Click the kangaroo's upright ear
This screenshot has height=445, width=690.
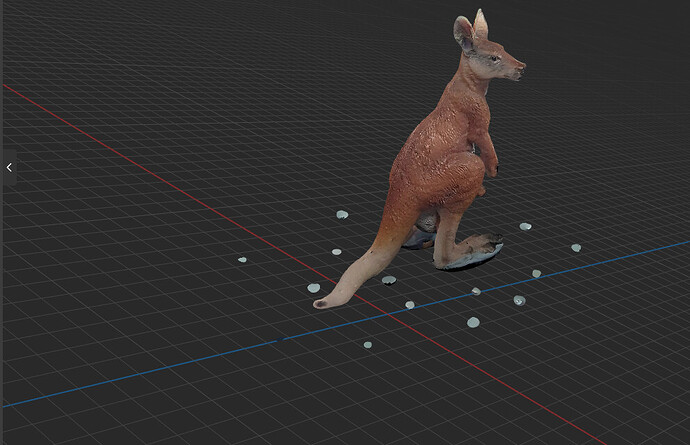point(481,24)
